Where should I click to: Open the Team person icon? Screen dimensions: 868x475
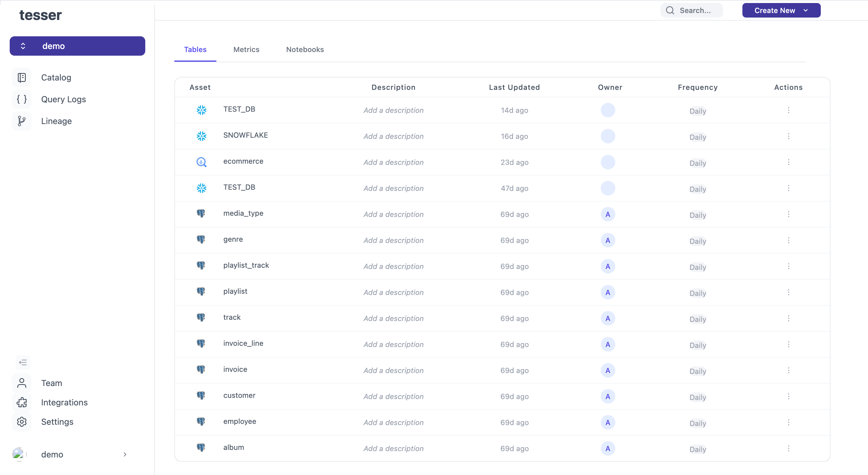point(21,383)
